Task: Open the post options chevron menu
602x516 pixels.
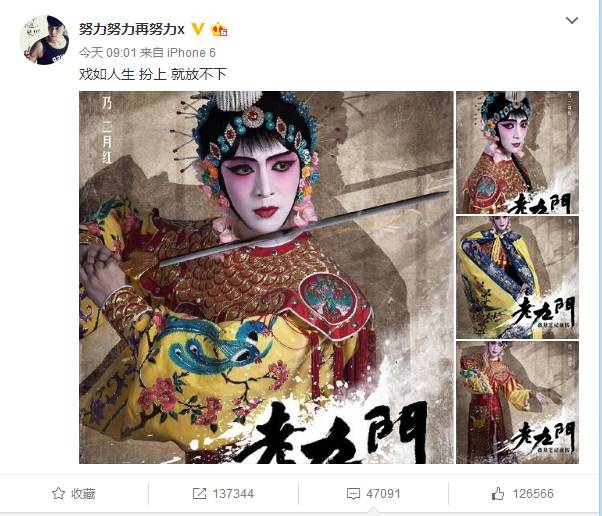Action: coord(572,20)
